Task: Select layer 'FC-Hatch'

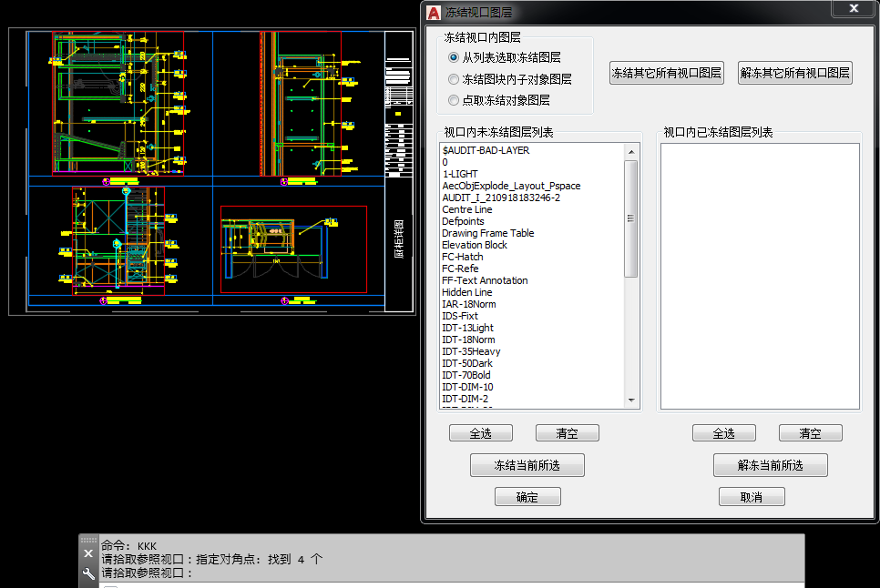Action: tap(533, 257)
